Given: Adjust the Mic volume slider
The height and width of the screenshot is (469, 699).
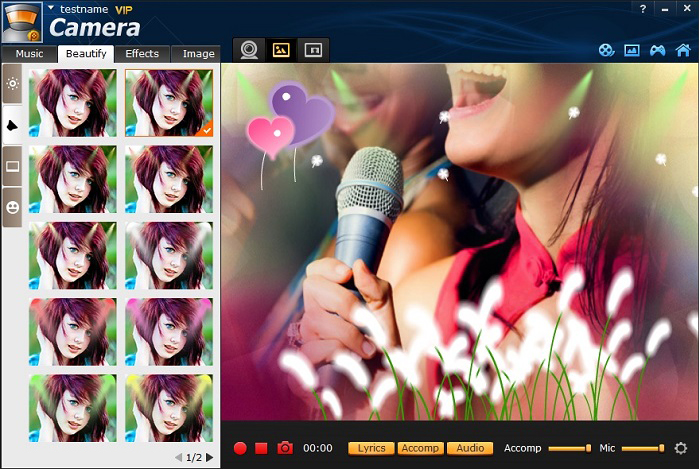Looking at the screenshot, I should 641,448.
